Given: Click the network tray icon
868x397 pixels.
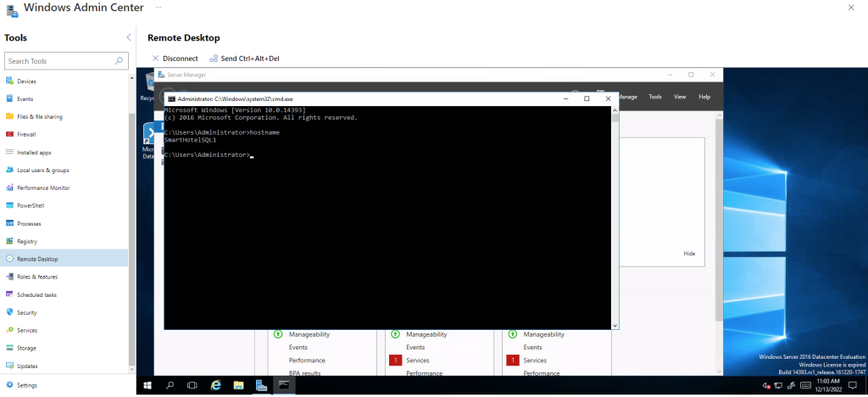Looking at the screenshot, I should 778,385.
